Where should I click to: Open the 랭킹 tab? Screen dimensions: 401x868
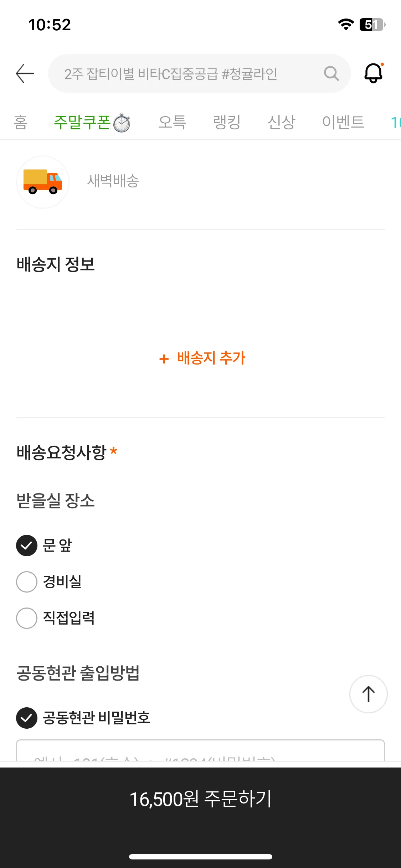point(227,122)
